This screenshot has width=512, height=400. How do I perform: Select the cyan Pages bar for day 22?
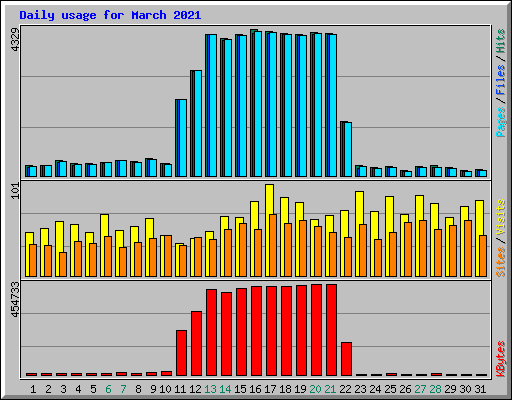click(x=348, y=149)
